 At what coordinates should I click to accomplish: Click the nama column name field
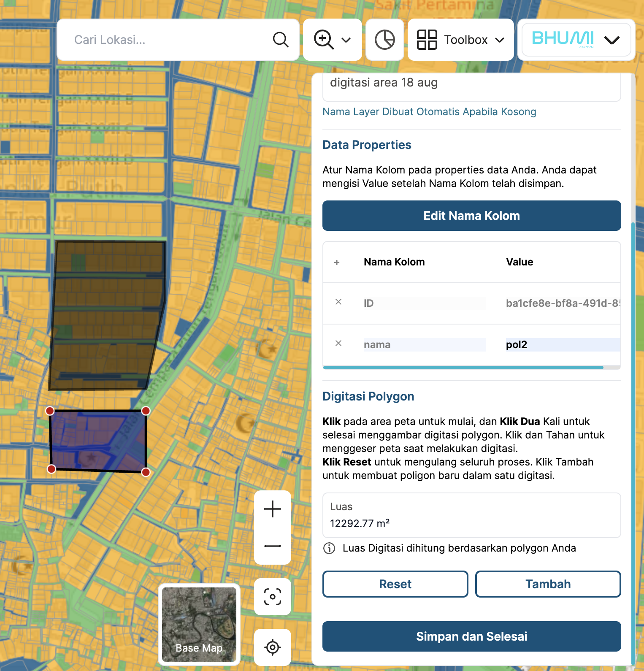point(424,345)
